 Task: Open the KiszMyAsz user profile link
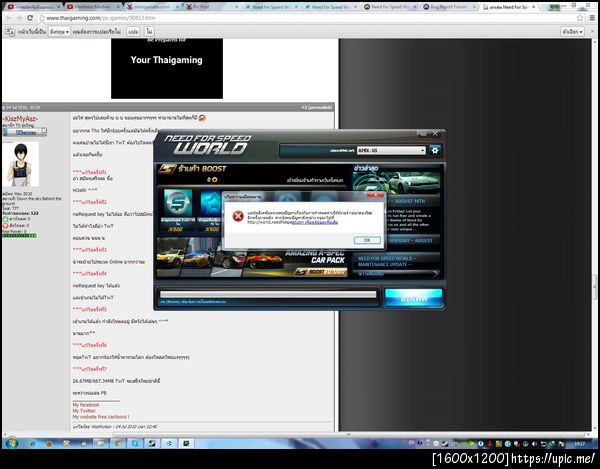(20, 119)
